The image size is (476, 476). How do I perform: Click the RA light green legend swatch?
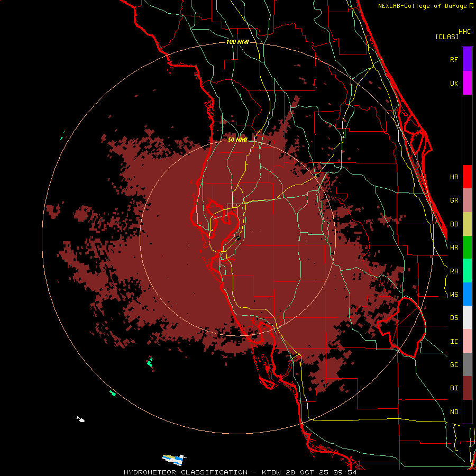tap(467, 271)
